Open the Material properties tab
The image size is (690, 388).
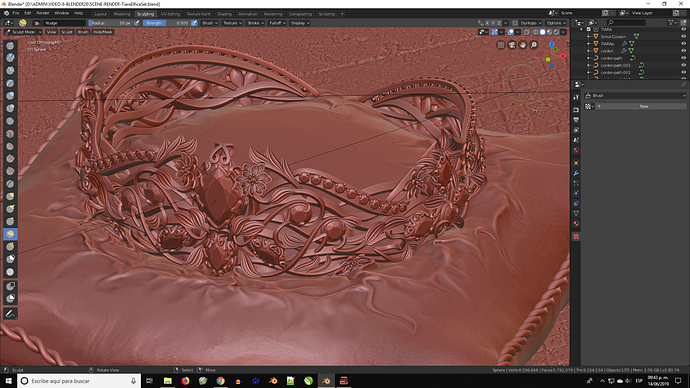pos(576,224)
